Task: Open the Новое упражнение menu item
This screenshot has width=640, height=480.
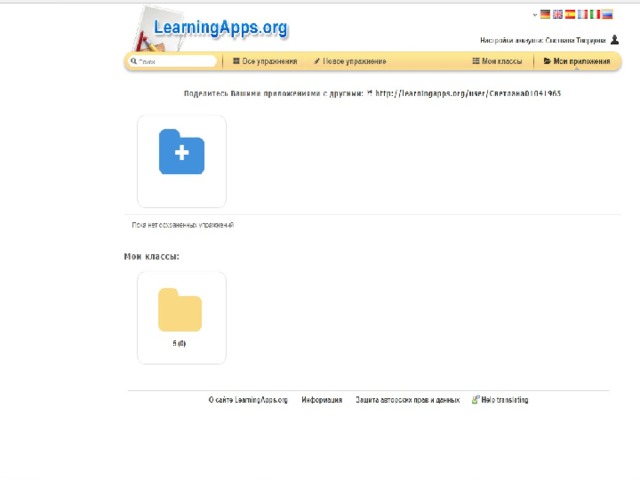Action: (350, 61)
